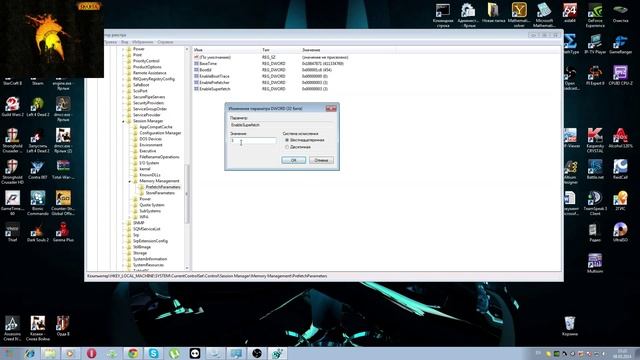The width and height of the screenshot is (640, 360).
Task: Select Configuration Manager key in tree
Action: point(160,133)
